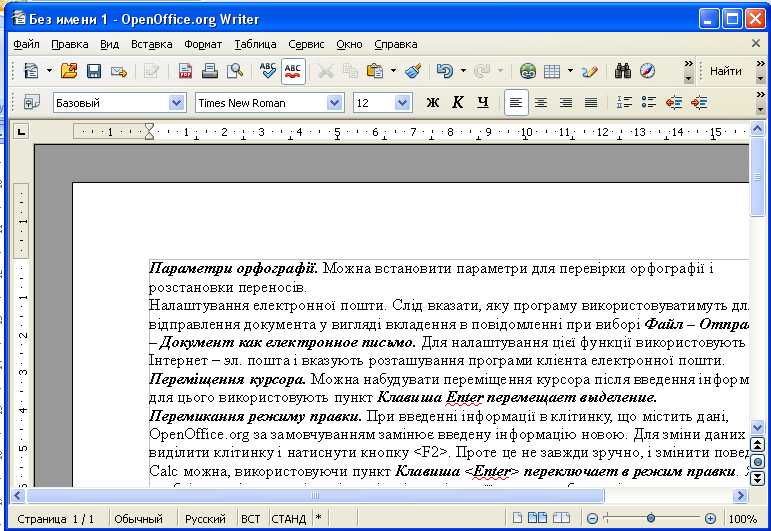Viewport: 771px width, 531px height.
Task: Click the Redo arrow icon
Action: pos(482,71)
